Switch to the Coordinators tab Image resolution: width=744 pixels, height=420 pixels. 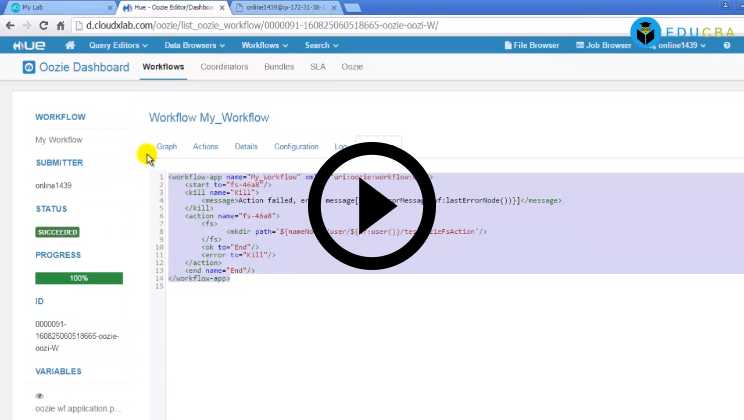(x=224, y=67)
